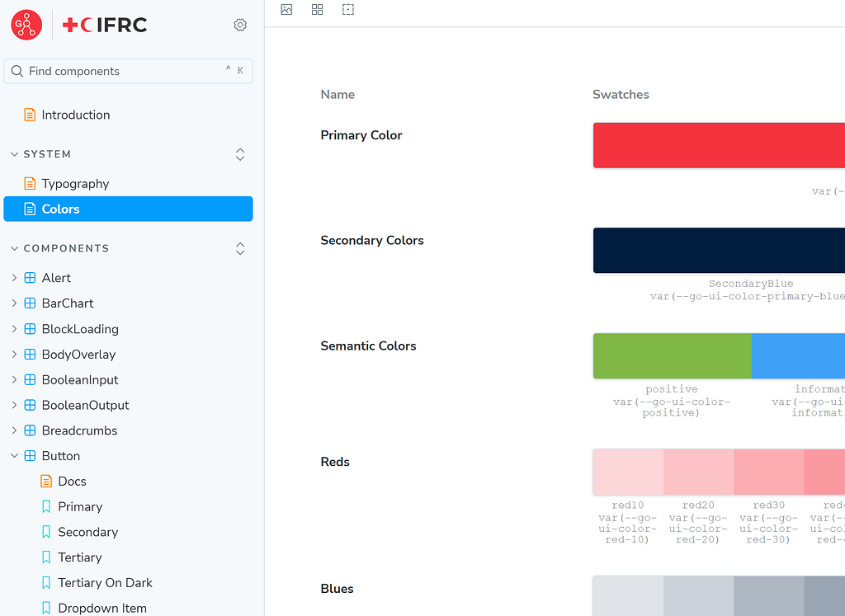Viewport: 845px width, 616px height.
Task: Click the Dropdown Item bookmark icon
Action: click(46, 608)
